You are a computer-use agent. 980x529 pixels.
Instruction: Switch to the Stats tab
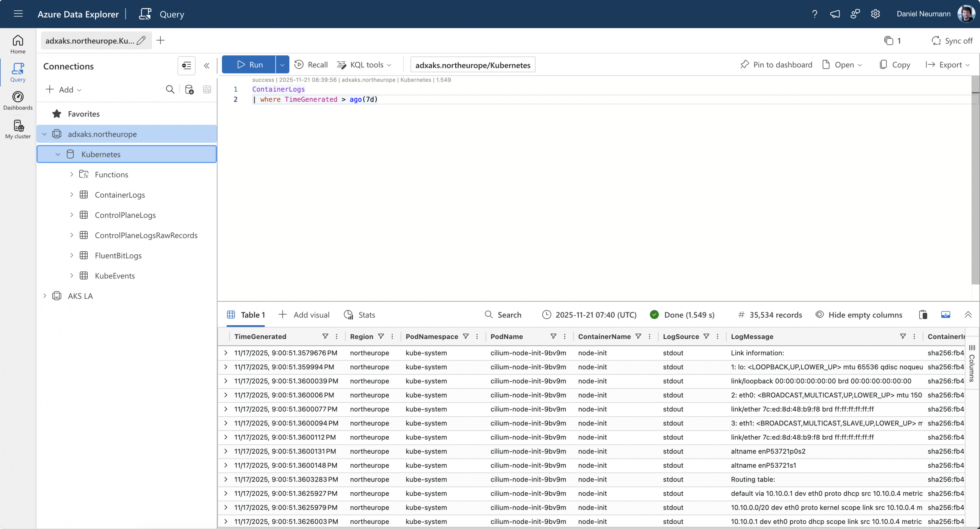click(x=359, y=315)
